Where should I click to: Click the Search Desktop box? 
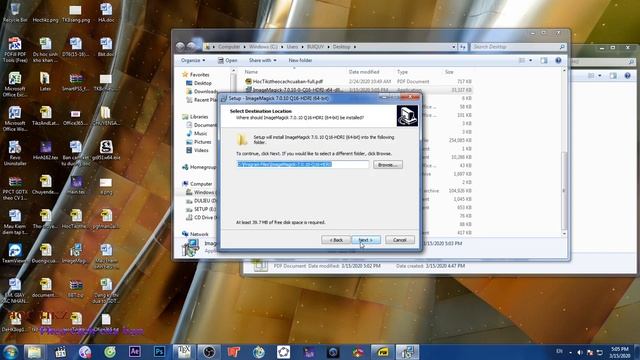[518, 47]
